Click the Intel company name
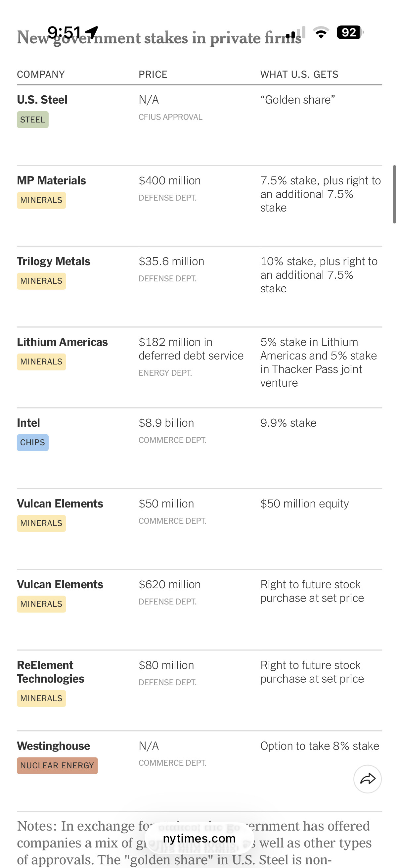The width and height of the screenshot is (399, 868). pyautogui.click(x=29, y=423)
